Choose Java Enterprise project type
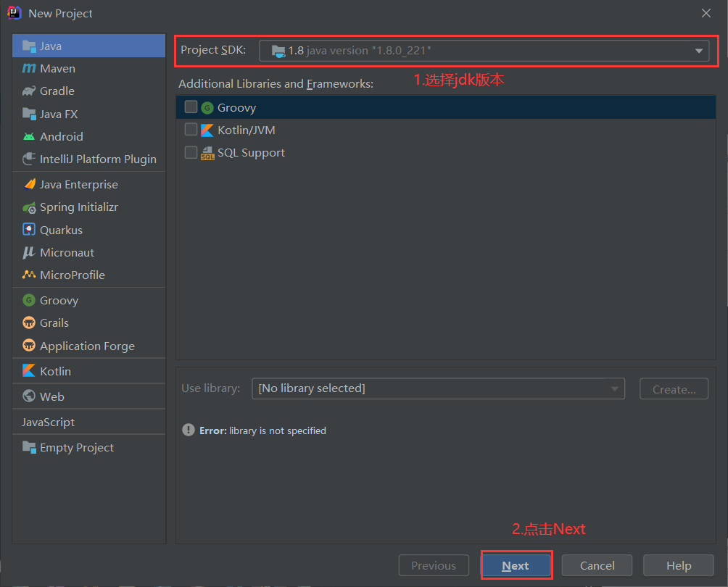Viewport: 728px width, 587px height. click(x=88, y=184)
